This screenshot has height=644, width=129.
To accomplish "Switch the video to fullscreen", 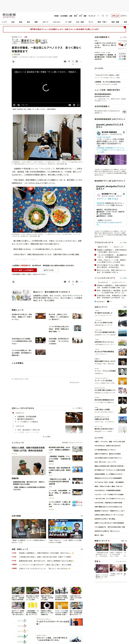I will [x=78, y=105].
